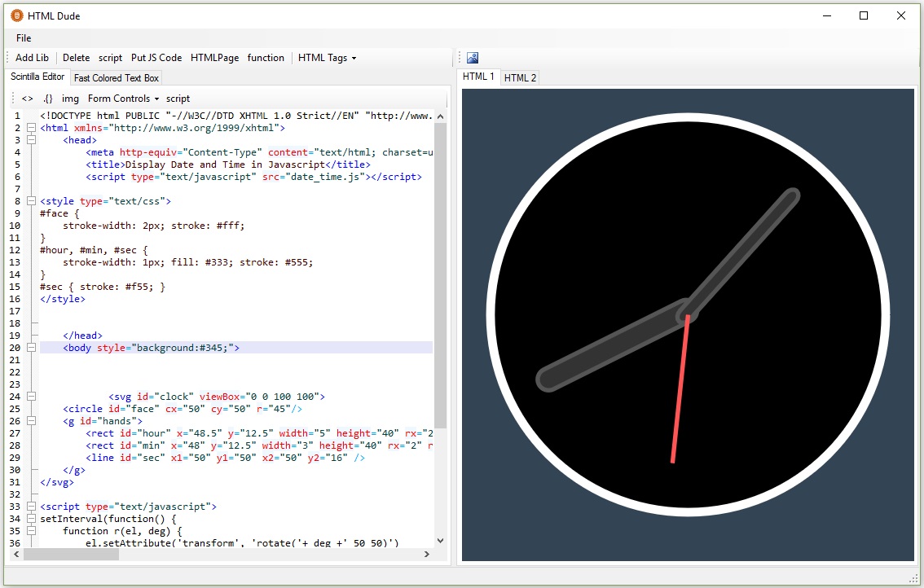Click the horizontal scrollbar thumb

(71, 555)
